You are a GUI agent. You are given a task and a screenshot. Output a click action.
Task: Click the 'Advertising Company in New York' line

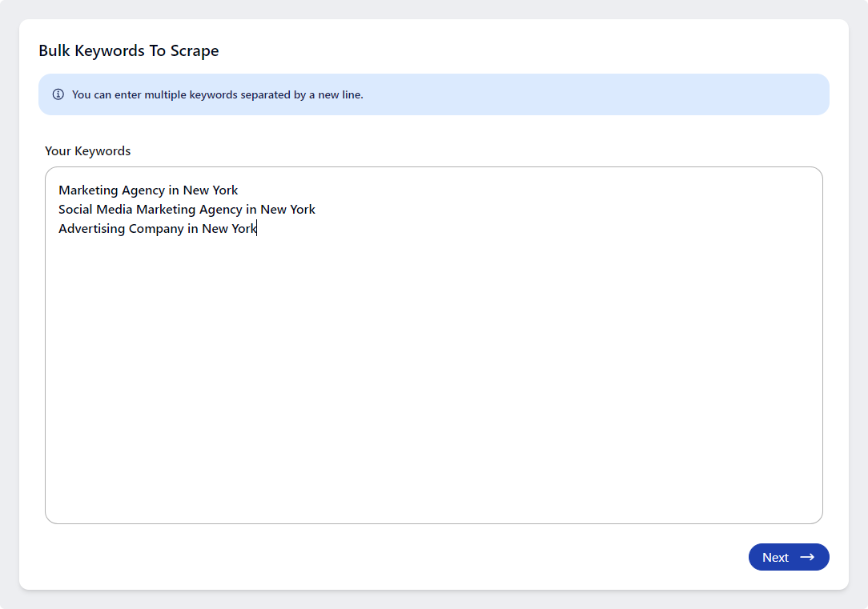pyautogui.click(x=157, y=229)
